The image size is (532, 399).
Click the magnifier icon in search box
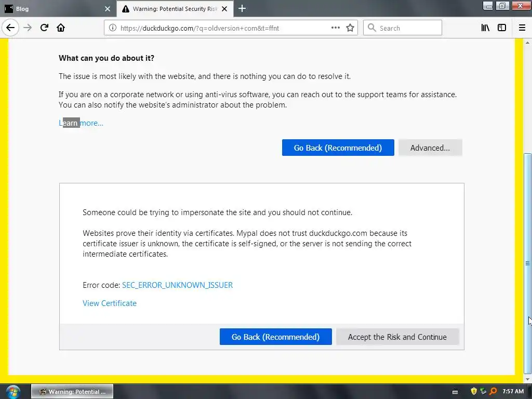[x=372, y=28]
